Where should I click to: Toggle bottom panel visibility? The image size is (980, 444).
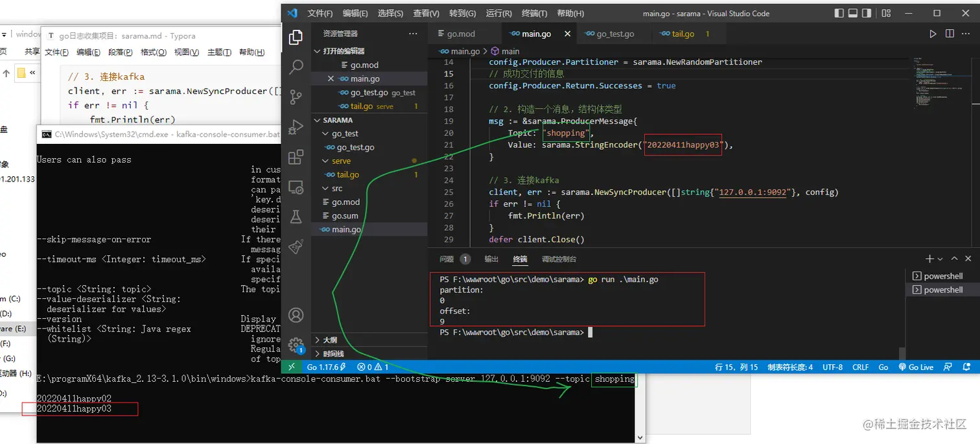click(x=853, y=13)
